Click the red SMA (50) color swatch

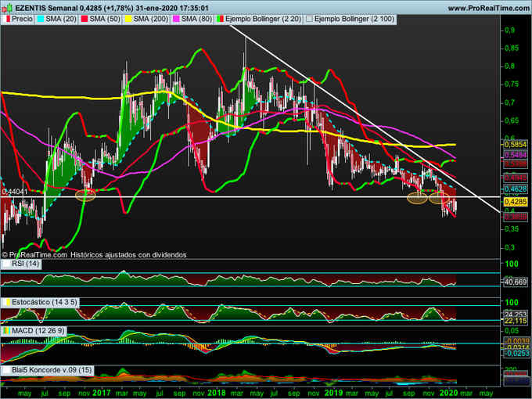pos(84,19)
